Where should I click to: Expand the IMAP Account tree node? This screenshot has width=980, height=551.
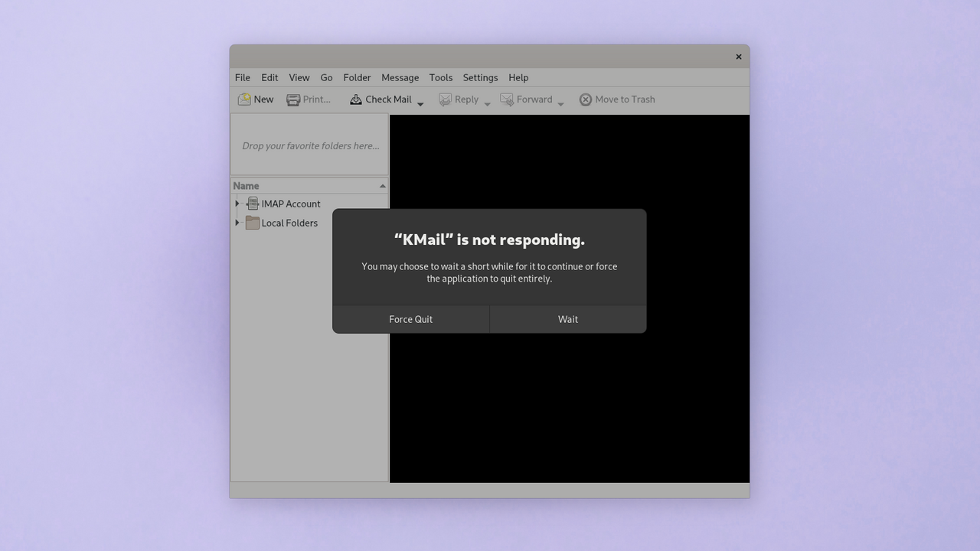pyautogui.click(x=237, y=204)
